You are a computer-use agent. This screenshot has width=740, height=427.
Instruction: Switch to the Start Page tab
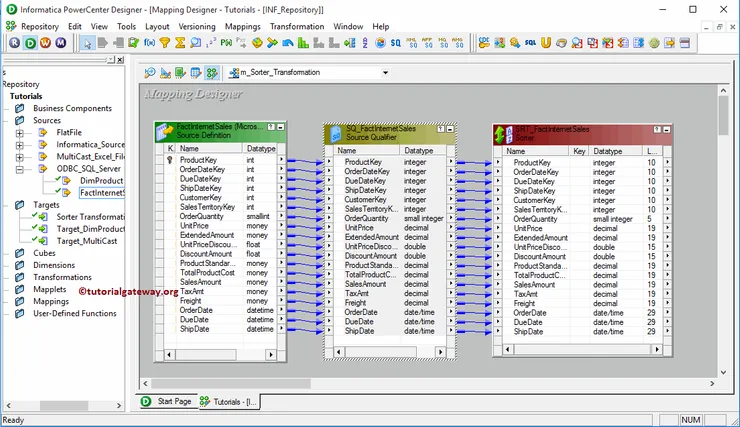[x=167, y=401]
